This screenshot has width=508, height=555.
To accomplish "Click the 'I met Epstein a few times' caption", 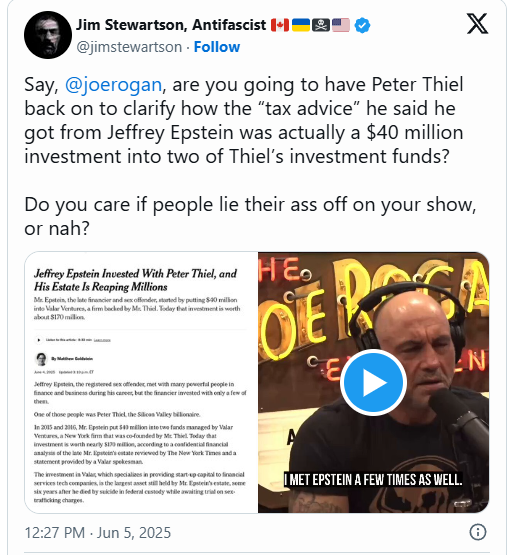I will [x=373, y=480].
